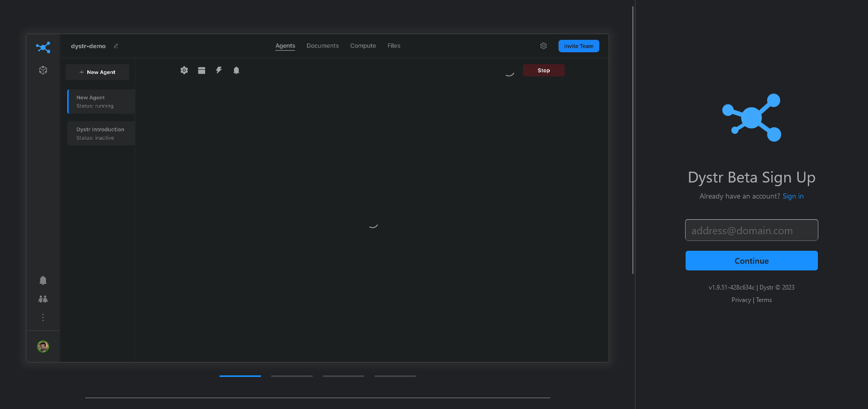
Task: Click the team members icon in sidebar
Action: (43, 299)
